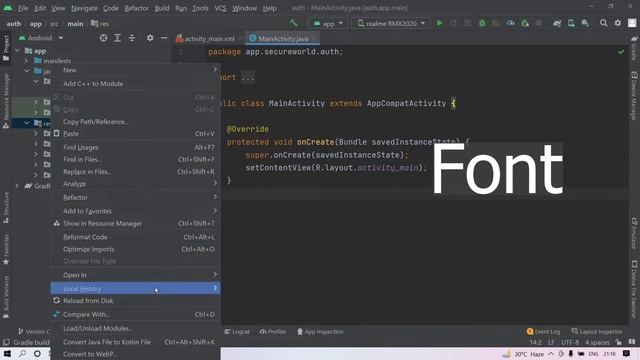Open Project panel options gear

[x=150, y=38]
